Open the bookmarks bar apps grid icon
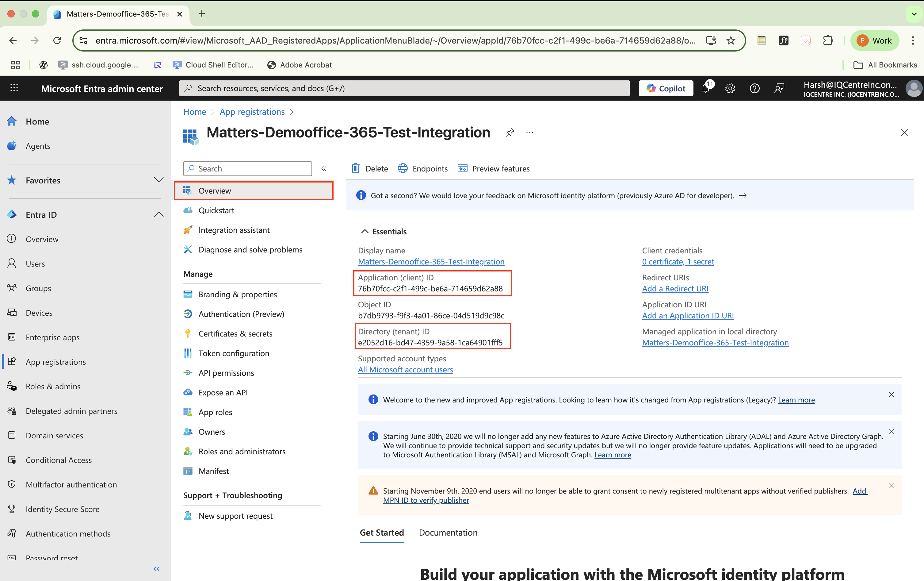The width and height of the screenshot is (924, 581). 15,65
